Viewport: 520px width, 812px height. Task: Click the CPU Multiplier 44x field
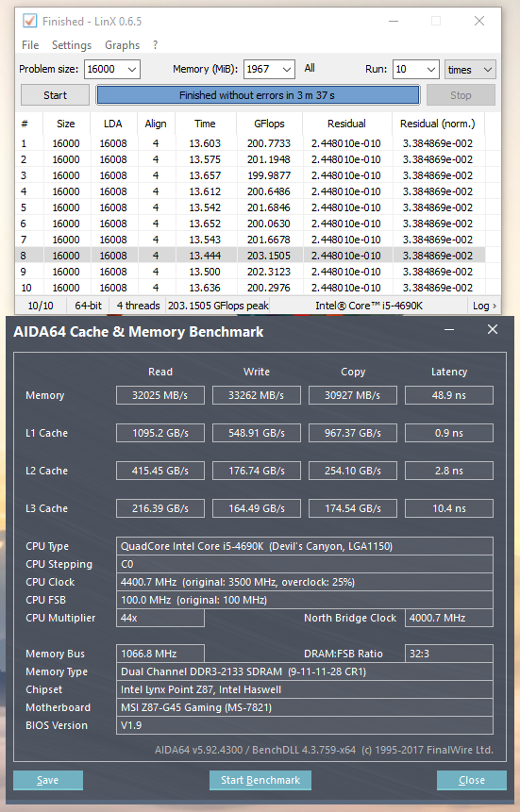point(160,618)
